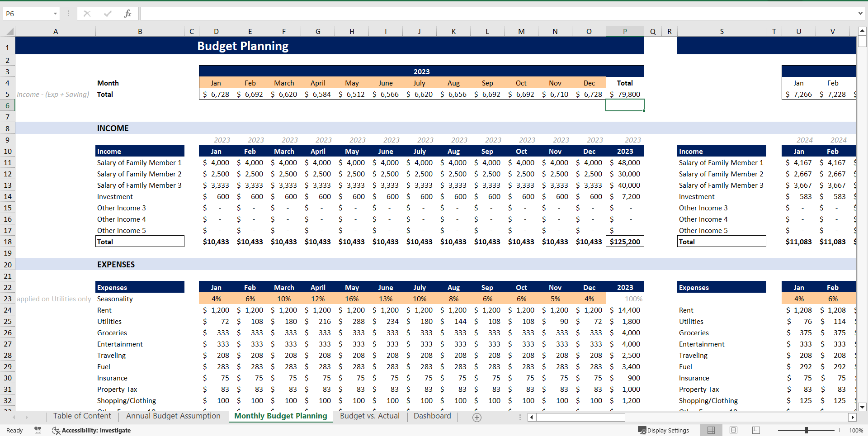Select Rent yearly total 14,400
This screenshot has width=868, height=437.
pos(625,310)
